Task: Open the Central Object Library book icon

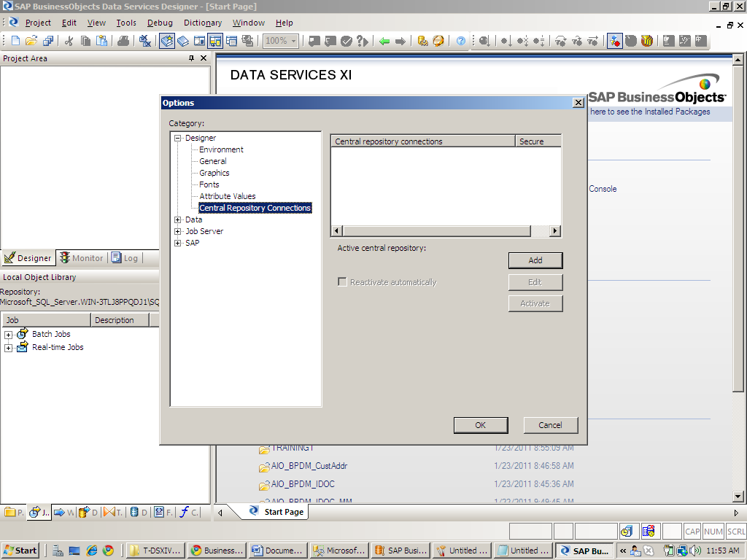Action: click(183, 41)
